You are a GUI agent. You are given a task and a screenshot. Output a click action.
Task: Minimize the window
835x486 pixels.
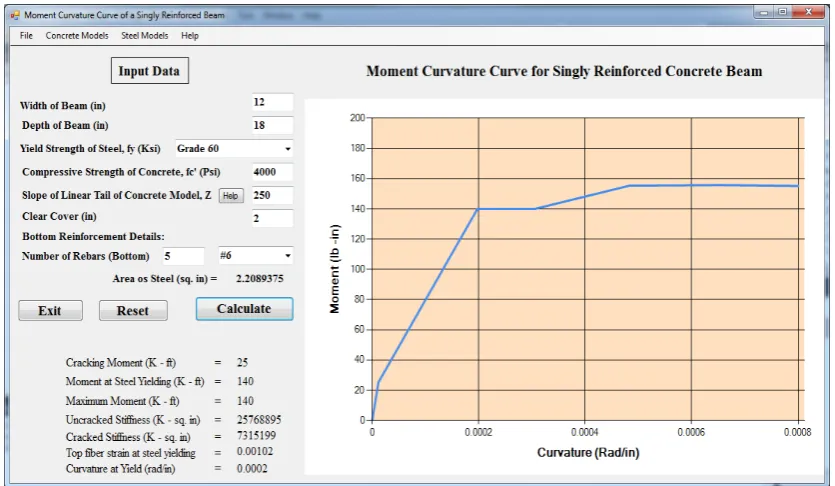pos(765,12)
